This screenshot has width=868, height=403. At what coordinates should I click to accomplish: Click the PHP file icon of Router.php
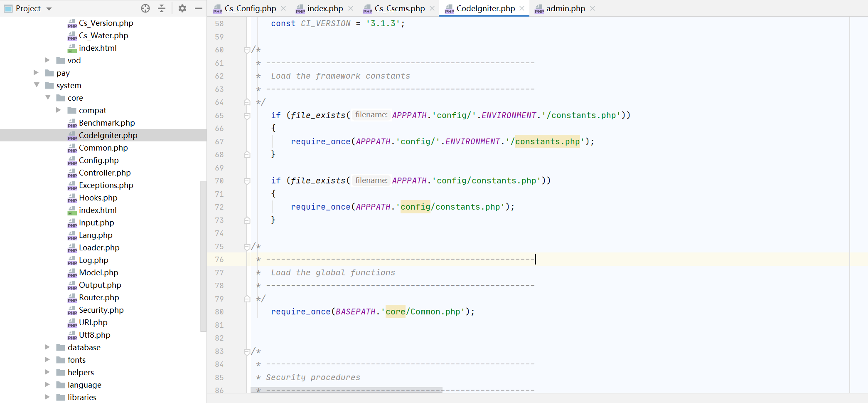click(72, 298)
